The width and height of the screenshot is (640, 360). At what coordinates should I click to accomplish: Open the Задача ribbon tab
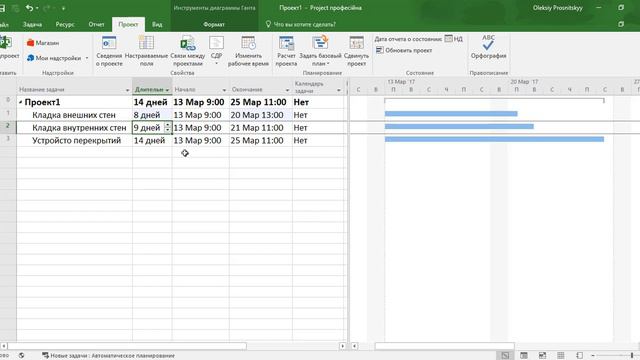pyautogui.click(x=32, y=24)
